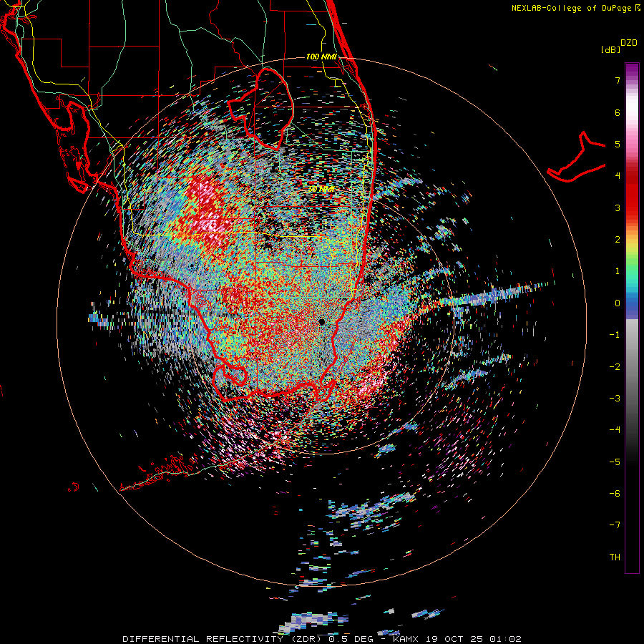Click the 0.5 DEG elevation text in caption

[353, 639]
